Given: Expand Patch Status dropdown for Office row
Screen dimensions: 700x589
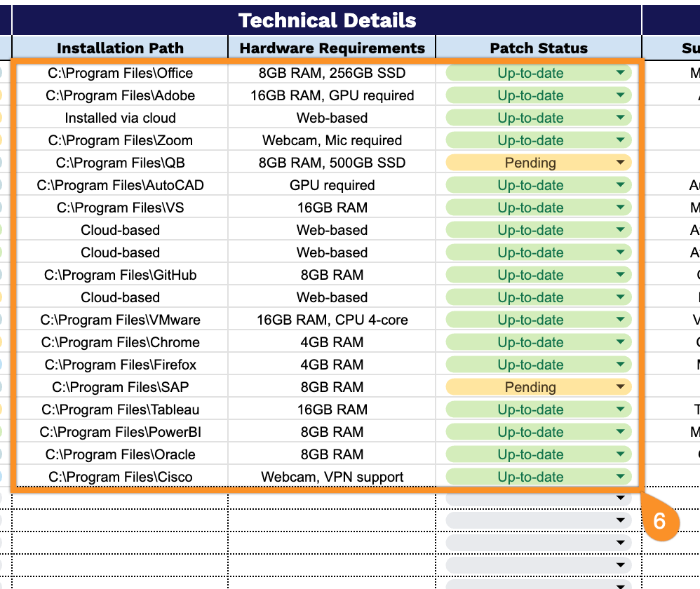Looking at the screenshot, I should [x=619, y=73].
